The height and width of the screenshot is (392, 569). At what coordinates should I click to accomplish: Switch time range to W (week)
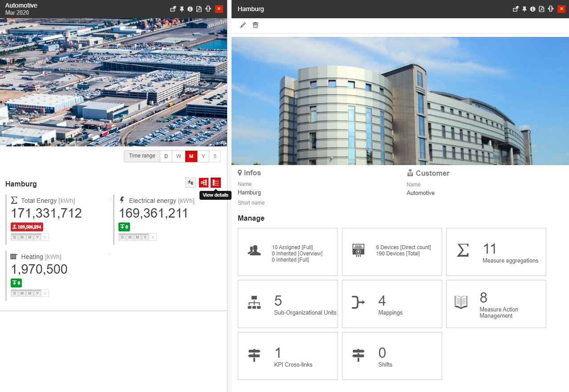(179, 156)
